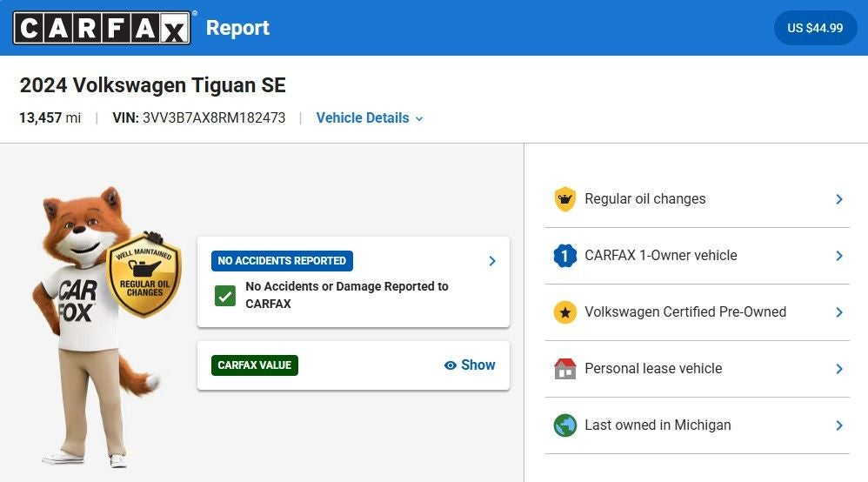Image resolution: width=868 pixels, height=482 pixels.
Task: Click the oil can shield icon
Action: coord(564,199)
